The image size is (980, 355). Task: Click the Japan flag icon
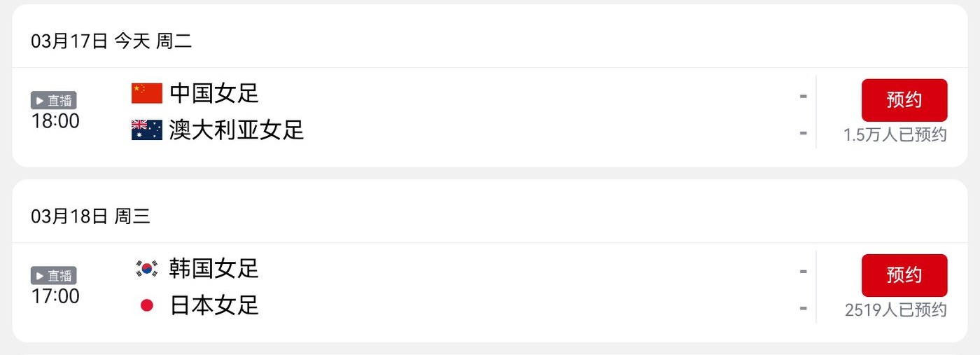point(147,305)
